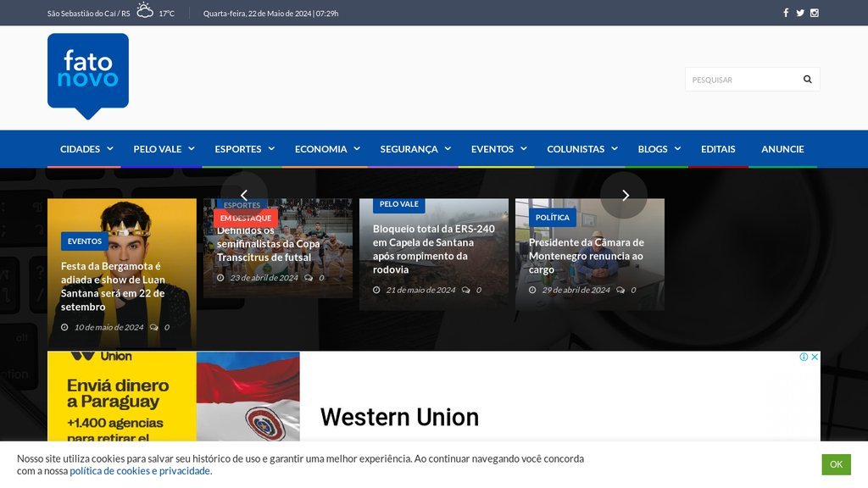The width and height of the screenshot is (868, 488).
Task: Click the Fato Novo logo
Action: click(x=88, y=75)
